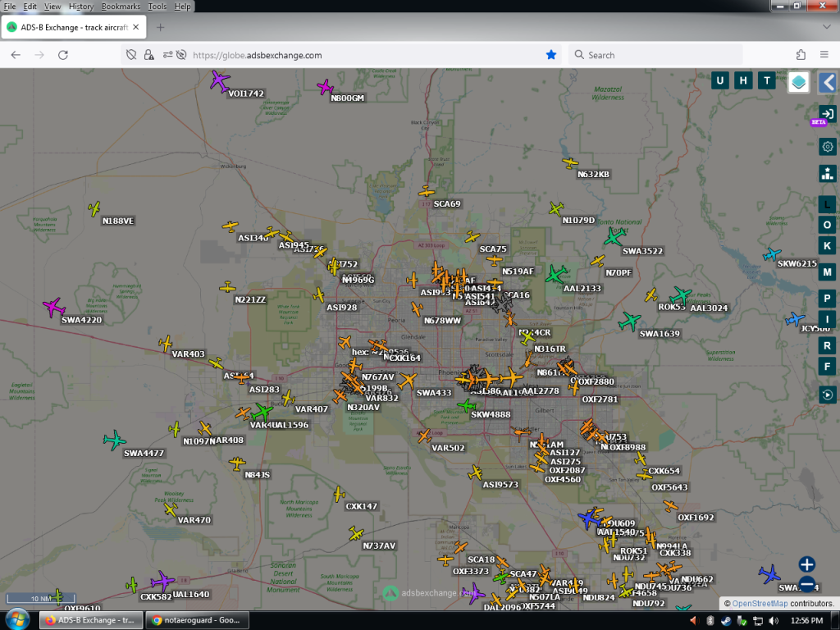Click the F map button
The height and width of the screenshot is (630, 840).
pyautogui.click(x=827, y=367)
